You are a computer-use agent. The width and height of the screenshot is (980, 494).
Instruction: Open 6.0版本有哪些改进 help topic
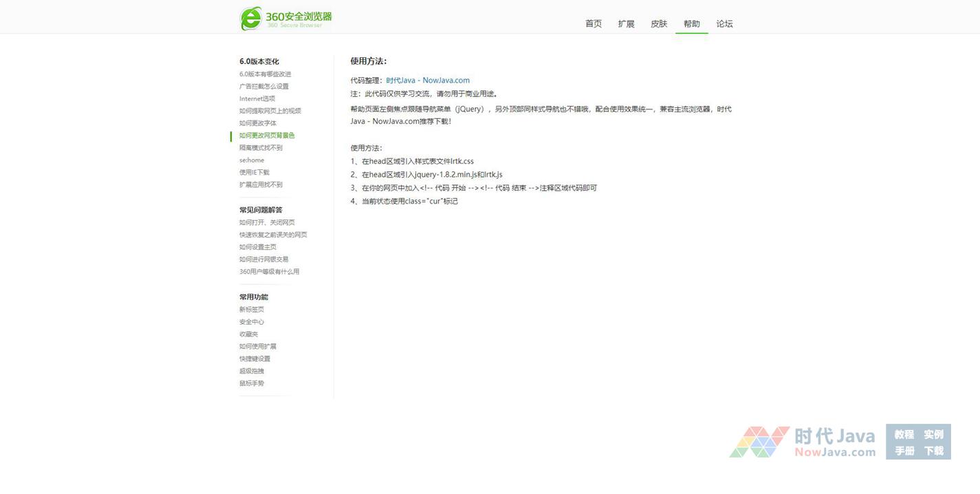tap(265, 74)
